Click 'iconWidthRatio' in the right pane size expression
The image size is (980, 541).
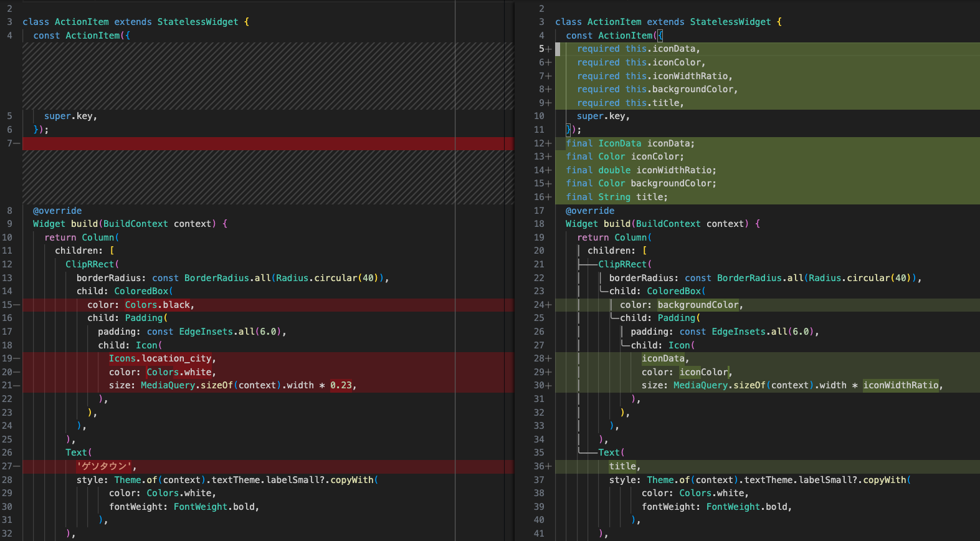901,385
